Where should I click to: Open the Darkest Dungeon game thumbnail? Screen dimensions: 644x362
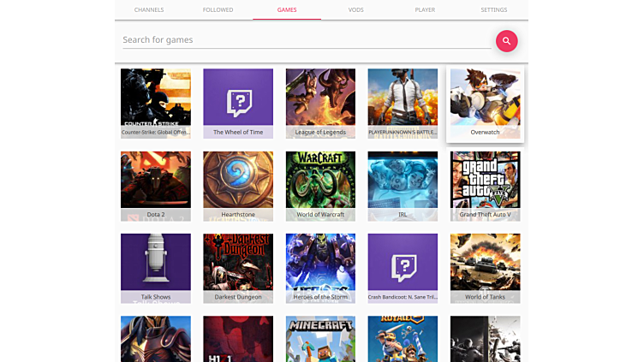point(238,267)
